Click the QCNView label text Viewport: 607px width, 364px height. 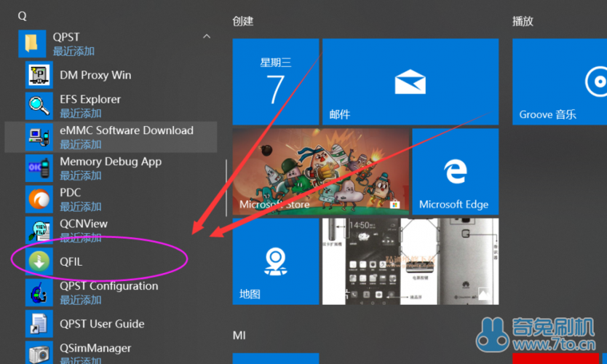84,223
